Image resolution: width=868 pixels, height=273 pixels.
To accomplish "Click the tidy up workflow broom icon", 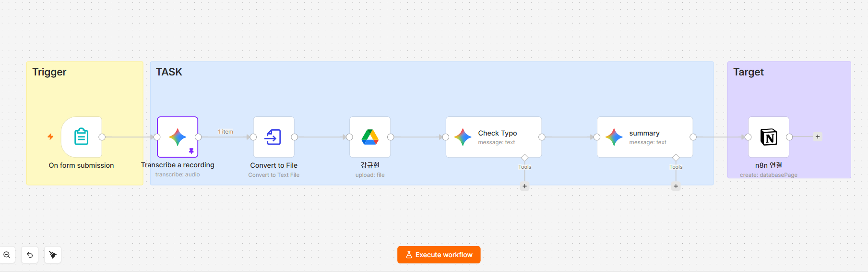I will [53, 255].
